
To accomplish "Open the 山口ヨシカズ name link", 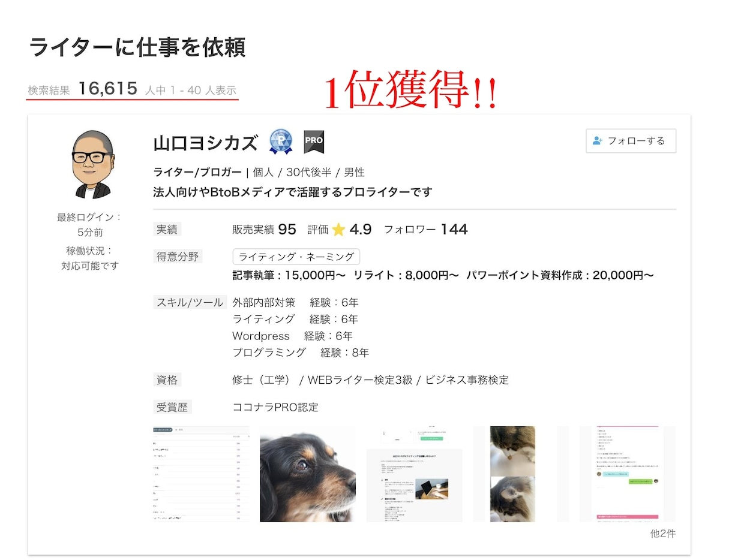I will [x=205, y=143].
